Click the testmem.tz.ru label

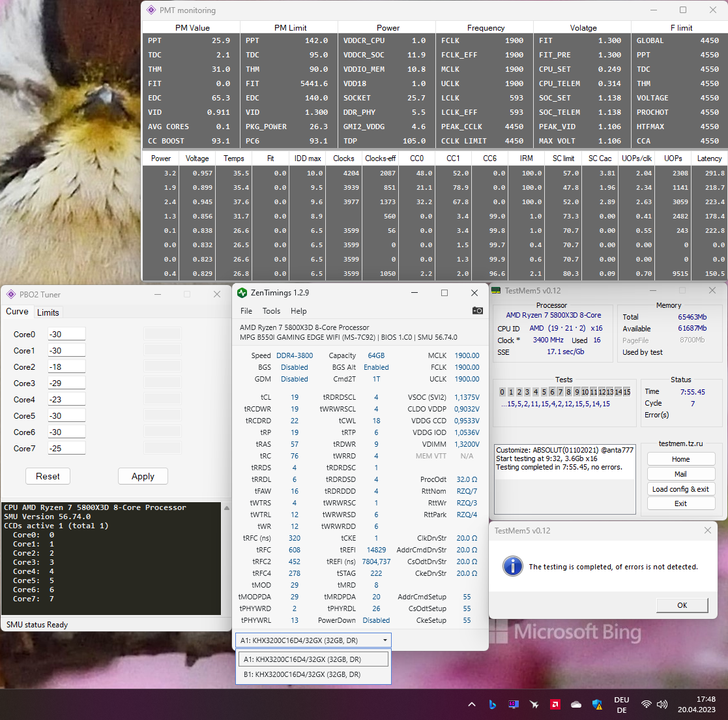(x=680, y=443)
